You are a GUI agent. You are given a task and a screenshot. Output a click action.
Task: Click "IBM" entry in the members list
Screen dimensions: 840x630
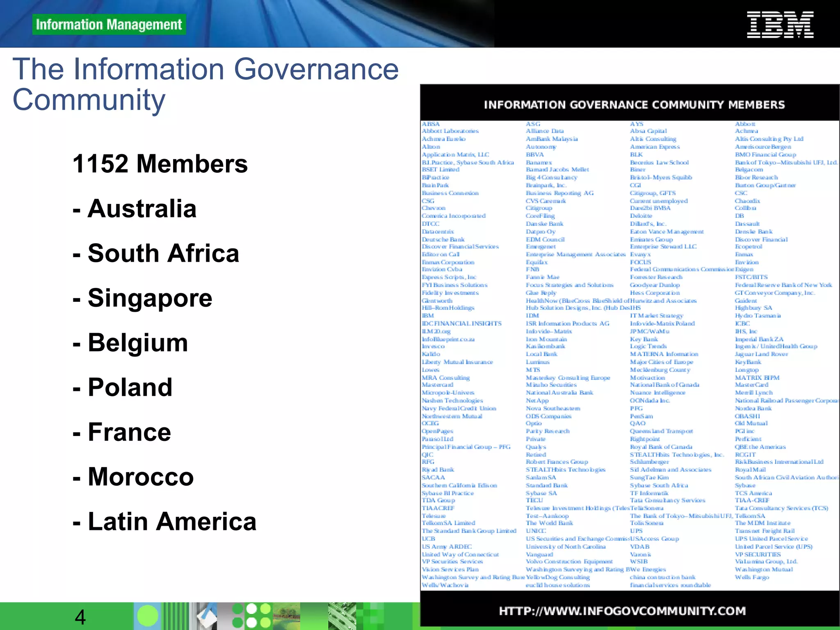point(428,316)
